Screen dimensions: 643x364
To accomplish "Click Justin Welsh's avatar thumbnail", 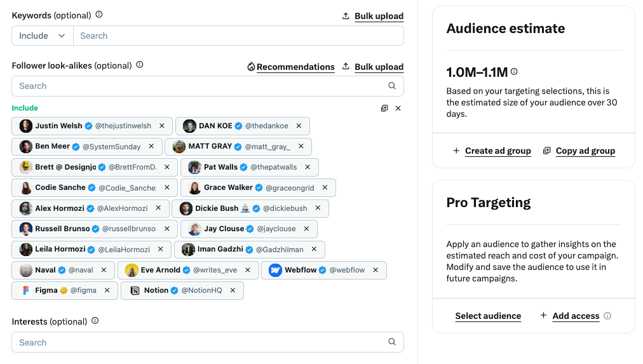I will tap(26, 126).
